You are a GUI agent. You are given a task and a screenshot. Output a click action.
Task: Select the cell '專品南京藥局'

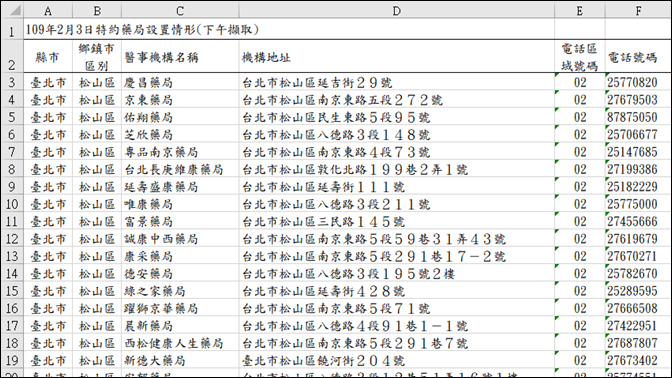point(180,152)
